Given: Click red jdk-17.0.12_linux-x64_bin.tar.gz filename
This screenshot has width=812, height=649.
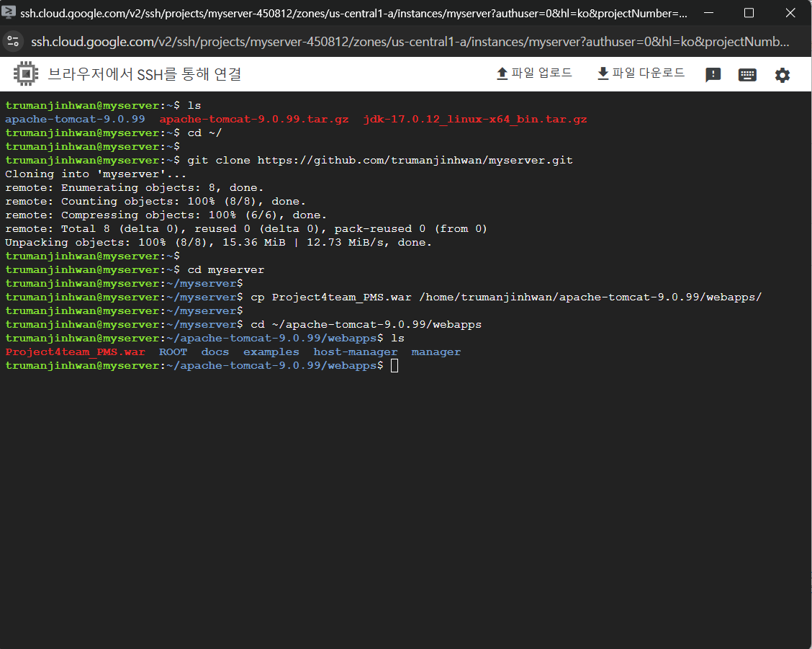Looking at the screenshot, I should point(475,119).
